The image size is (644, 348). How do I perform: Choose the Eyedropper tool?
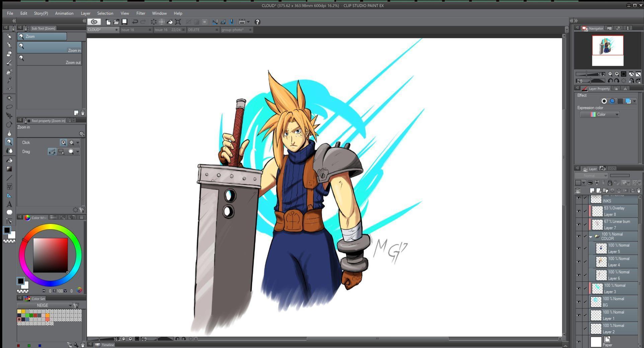coord(9,80)
